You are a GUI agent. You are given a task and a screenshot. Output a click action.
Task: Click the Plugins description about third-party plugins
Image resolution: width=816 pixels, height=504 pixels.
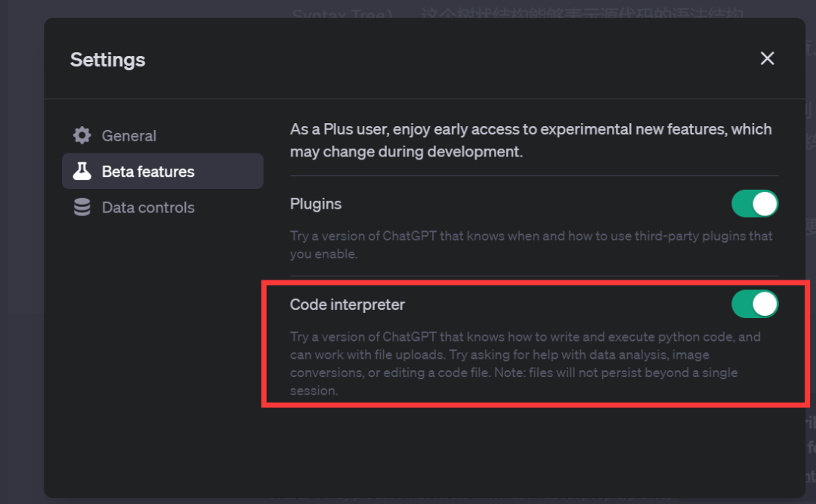coord(531,245)
